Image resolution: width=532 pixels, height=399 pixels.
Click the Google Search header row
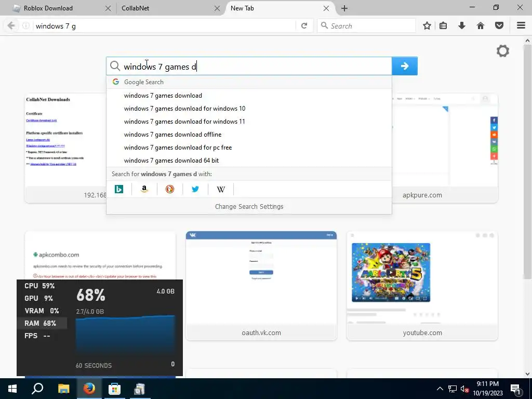[249, 82]
